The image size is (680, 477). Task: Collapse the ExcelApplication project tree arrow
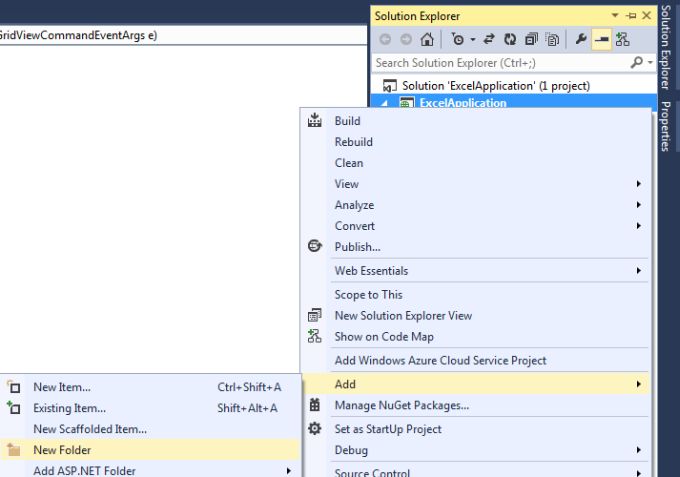point(384,103)
